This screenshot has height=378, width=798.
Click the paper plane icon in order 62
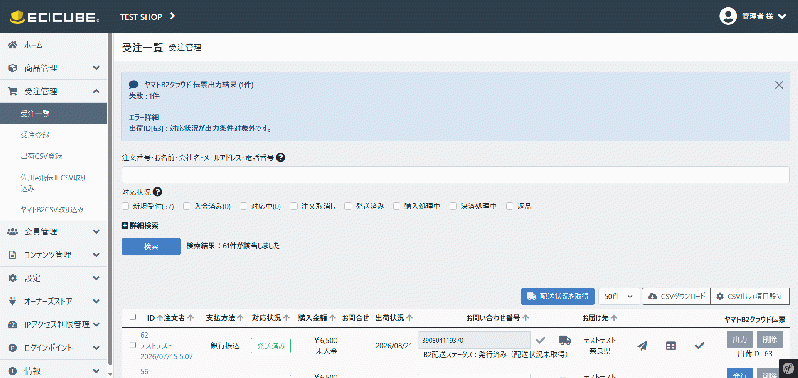(642, 345)
